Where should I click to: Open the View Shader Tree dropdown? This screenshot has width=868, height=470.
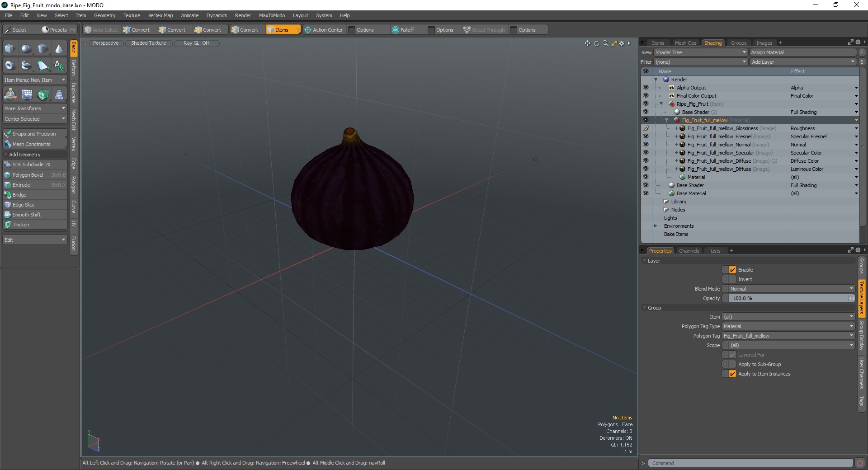[700, 52]
